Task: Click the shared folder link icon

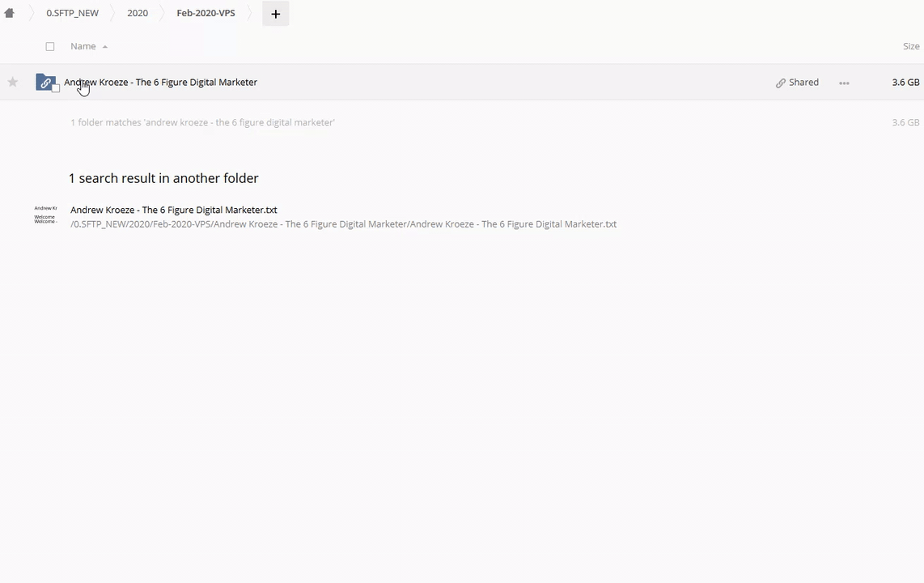Action: pyautogui.click(x=45, y=82)
